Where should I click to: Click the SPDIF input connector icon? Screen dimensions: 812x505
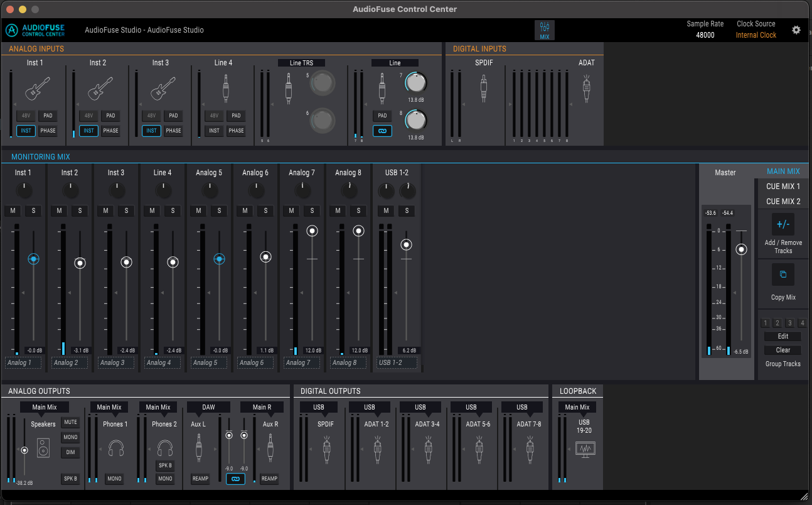tap(483, 88)
